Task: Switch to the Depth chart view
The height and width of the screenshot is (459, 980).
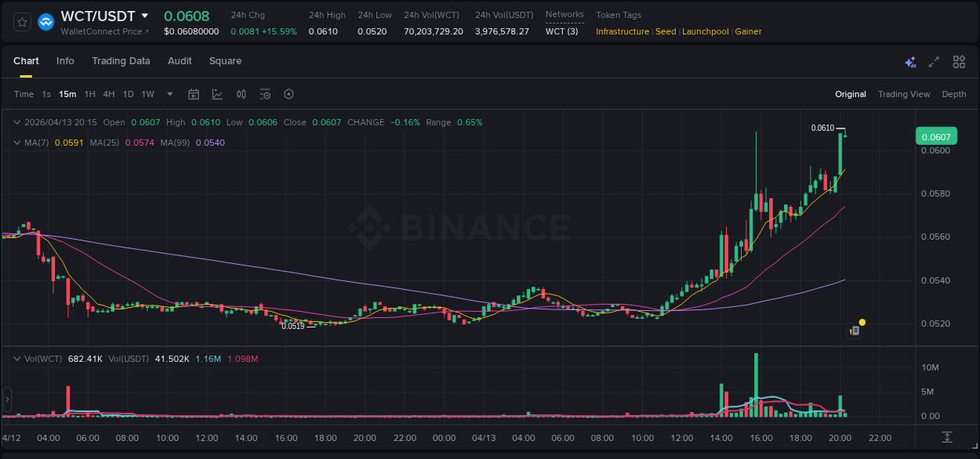Action: coord(954,94)
